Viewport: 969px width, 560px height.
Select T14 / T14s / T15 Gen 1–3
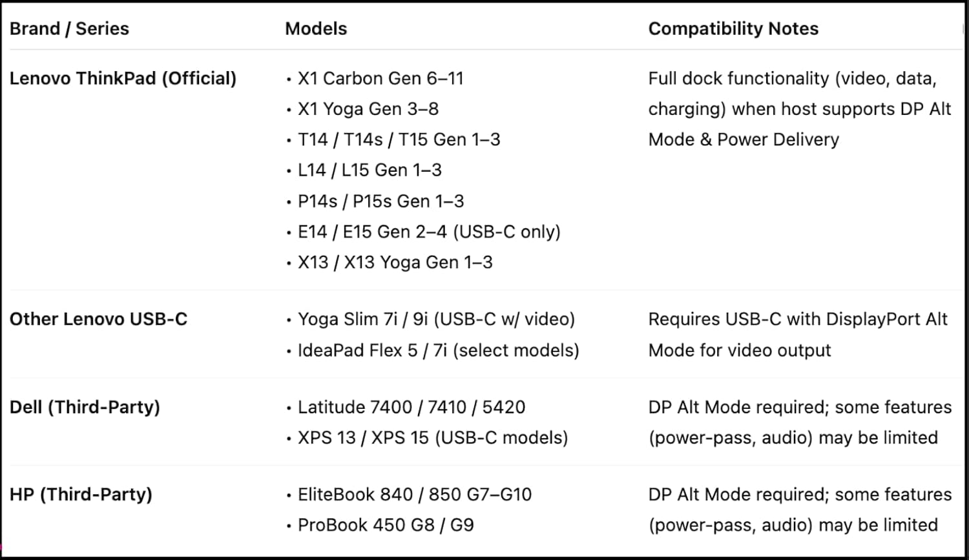click(399, 140)
